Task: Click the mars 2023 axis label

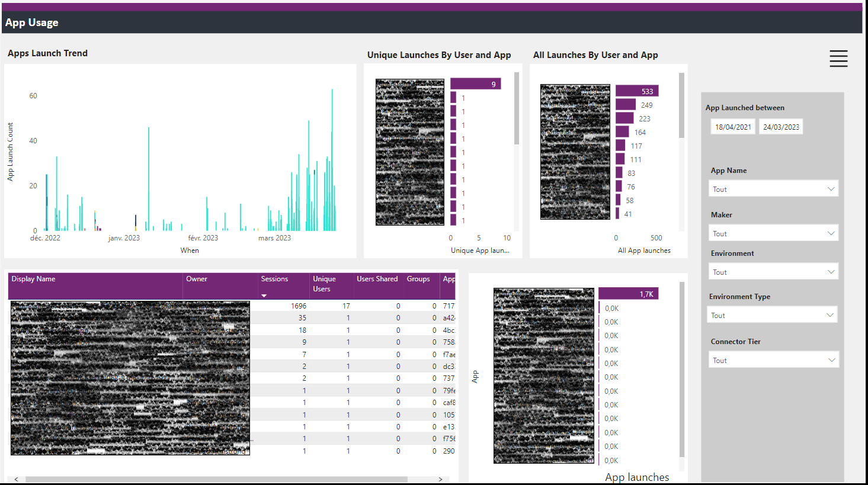Action: pyautogui.click(x=274, y=238)
